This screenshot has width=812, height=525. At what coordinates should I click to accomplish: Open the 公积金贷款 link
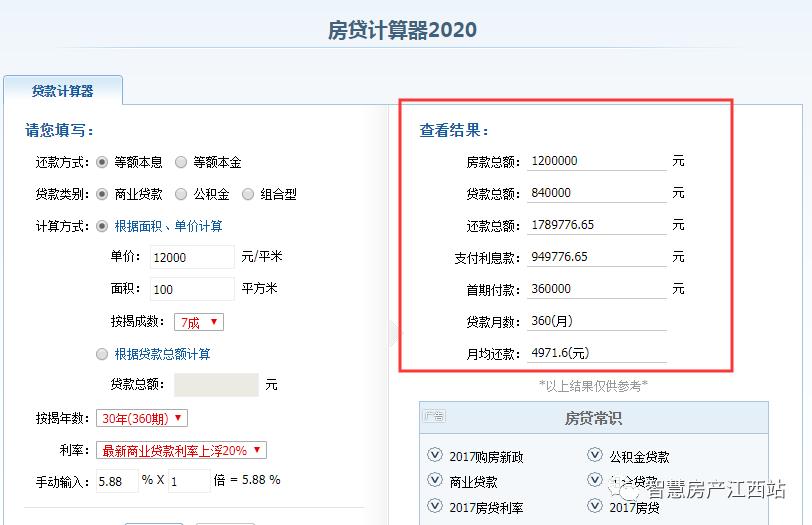pyautogui.click(x=640, y=457)
